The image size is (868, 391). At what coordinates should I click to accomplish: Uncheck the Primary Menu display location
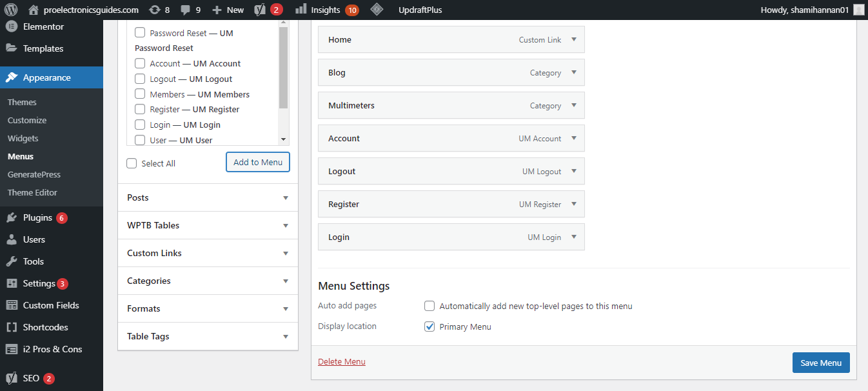429,326
